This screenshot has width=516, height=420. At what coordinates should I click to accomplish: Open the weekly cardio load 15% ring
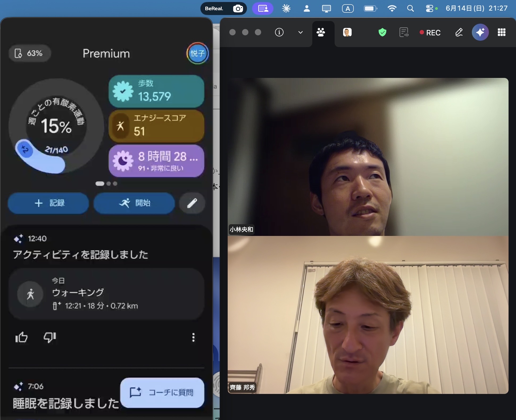tap(56, 126)
